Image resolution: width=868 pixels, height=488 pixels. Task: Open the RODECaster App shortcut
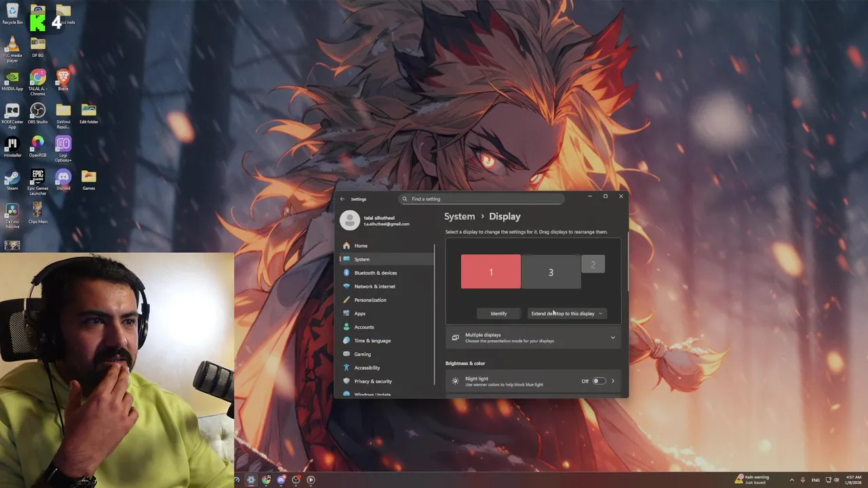click(12, 116)
